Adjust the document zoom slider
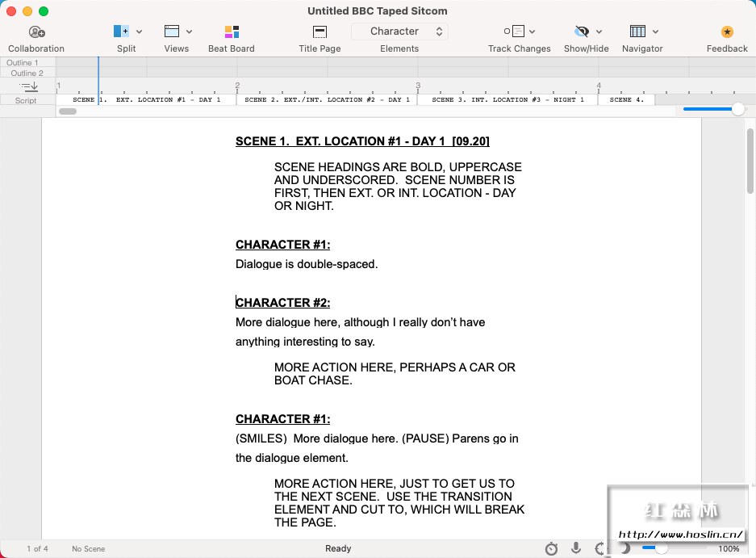Viewport: 756px width, 558px height. pyautogui.click(x=662, y=548)
